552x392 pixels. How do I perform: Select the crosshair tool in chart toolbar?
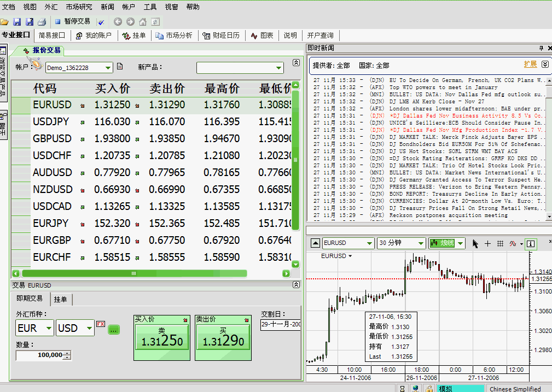tap(487, 244)
